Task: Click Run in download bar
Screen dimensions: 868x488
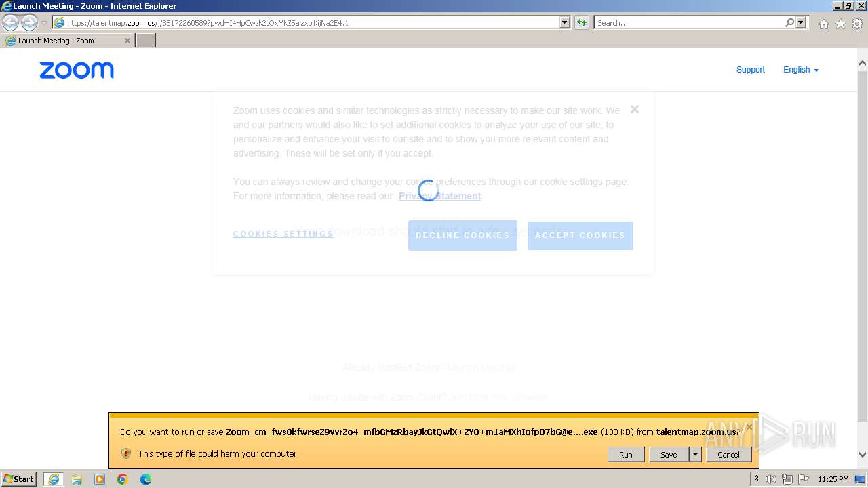Action: (626, 455)
